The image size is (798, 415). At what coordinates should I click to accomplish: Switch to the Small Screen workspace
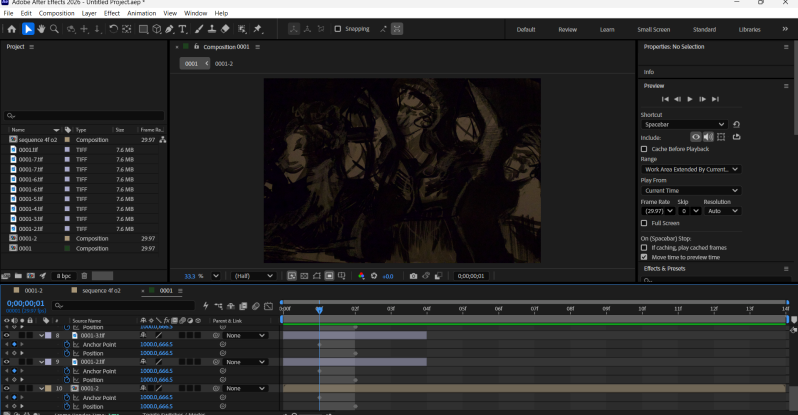point(653,30)
